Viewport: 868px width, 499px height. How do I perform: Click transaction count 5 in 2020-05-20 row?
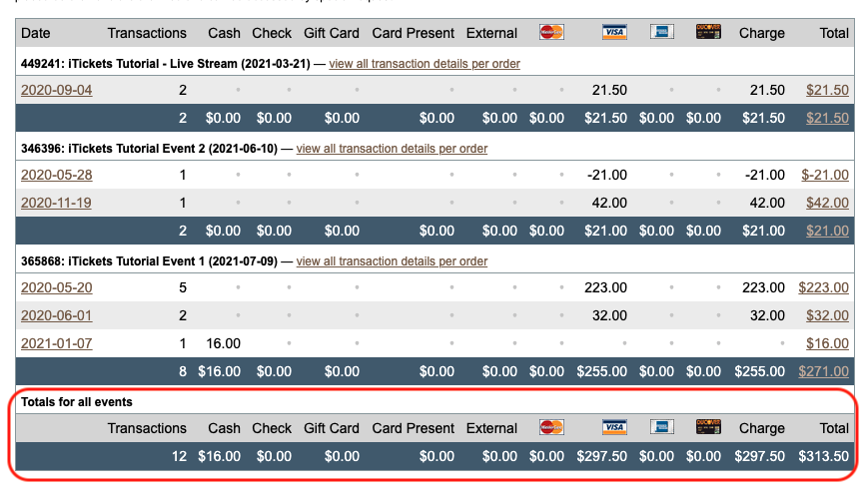pyautogui.click(x=183, y=287)
